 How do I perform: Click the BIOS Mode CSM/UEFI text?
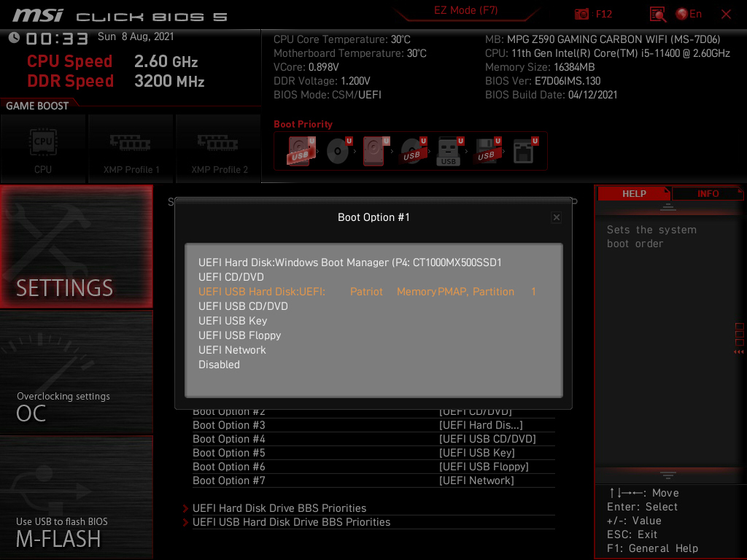pos(328,95)
